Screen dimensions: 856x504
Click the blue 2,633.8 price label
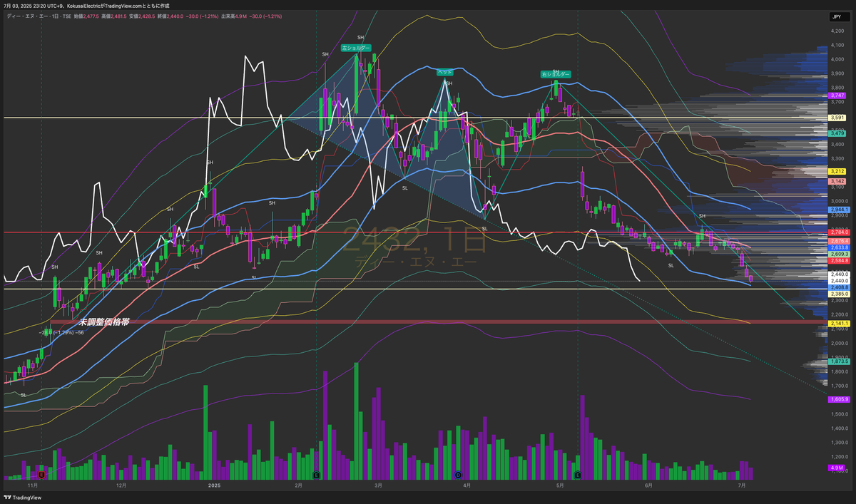(x=839, y=247)
